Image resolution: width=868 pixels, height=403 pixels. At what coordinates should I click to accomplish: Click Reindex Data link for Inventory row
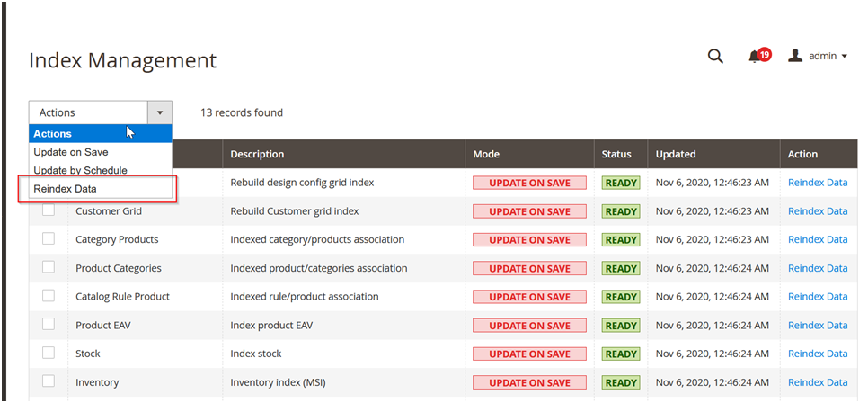pos(818,382)
